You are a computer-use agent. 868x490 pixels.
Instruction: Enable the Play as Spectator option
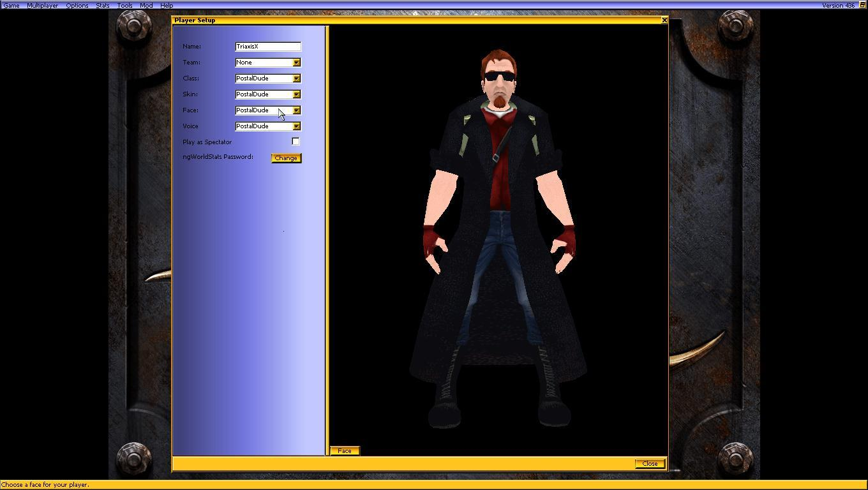point(296,141)
